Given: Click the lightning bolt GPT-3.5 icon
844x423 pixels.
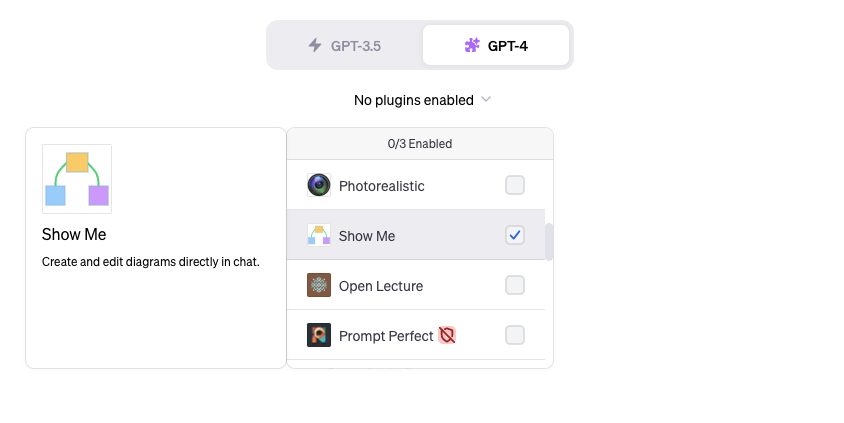Looking at the screenshot, I should [x=315, y=45].
